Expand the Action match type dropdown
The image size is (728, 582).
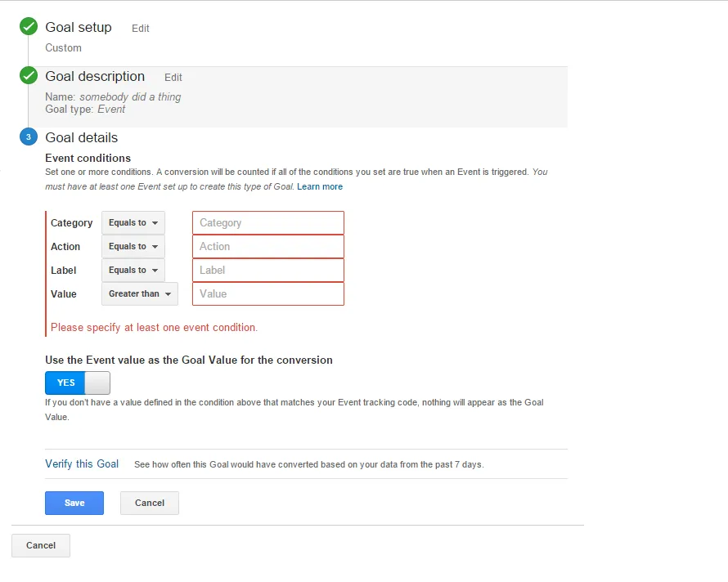tap(133, 246)
